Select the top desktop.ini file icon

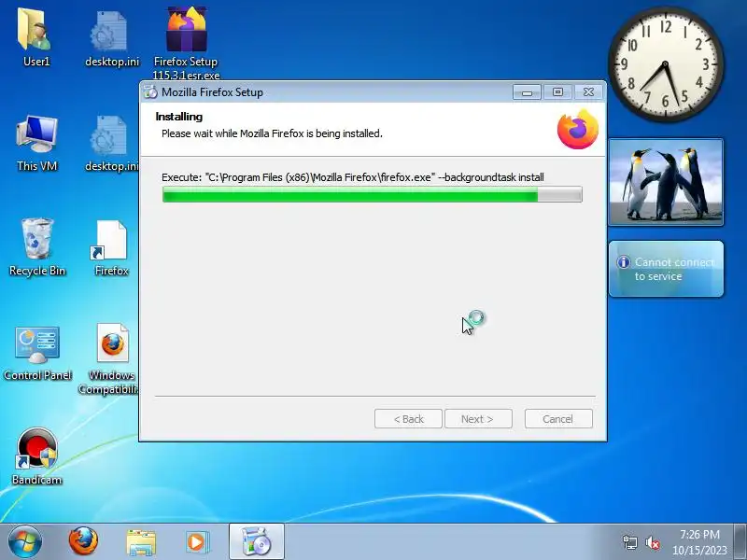[111, 38]
